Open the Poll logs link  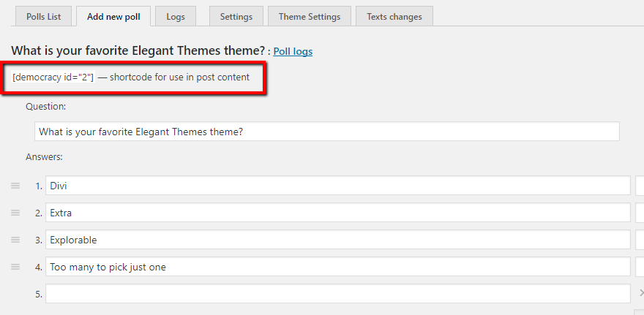tap(293, 52)
